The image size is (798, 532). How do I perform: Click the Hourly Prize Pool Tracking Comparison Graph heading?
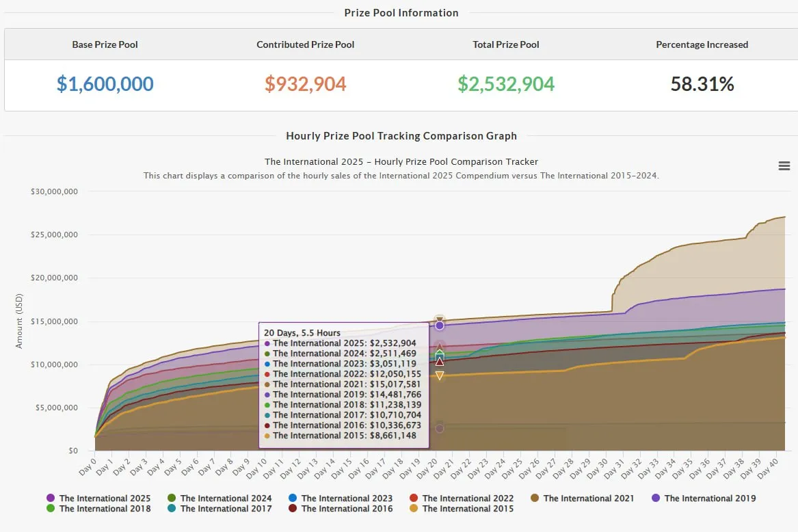401,136
